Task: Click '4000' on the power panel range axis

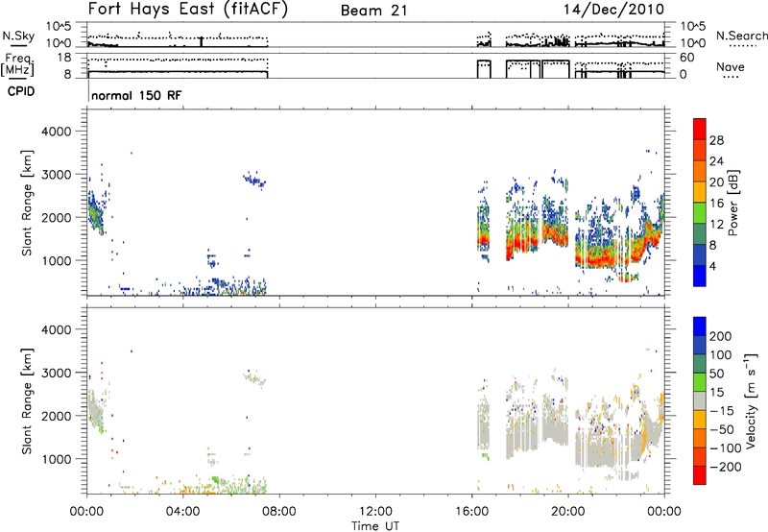Action: pos(57,132)
